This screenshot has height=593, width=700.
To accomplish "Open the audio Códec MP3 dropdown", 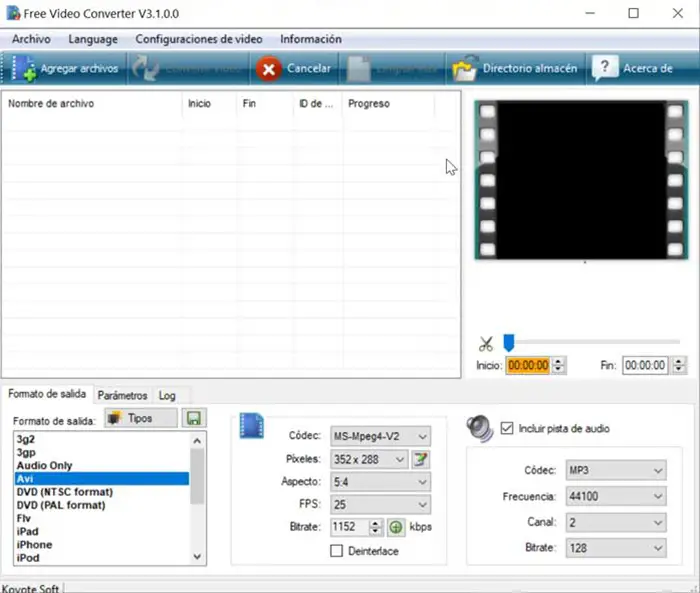I will click(x=616, y=470).
